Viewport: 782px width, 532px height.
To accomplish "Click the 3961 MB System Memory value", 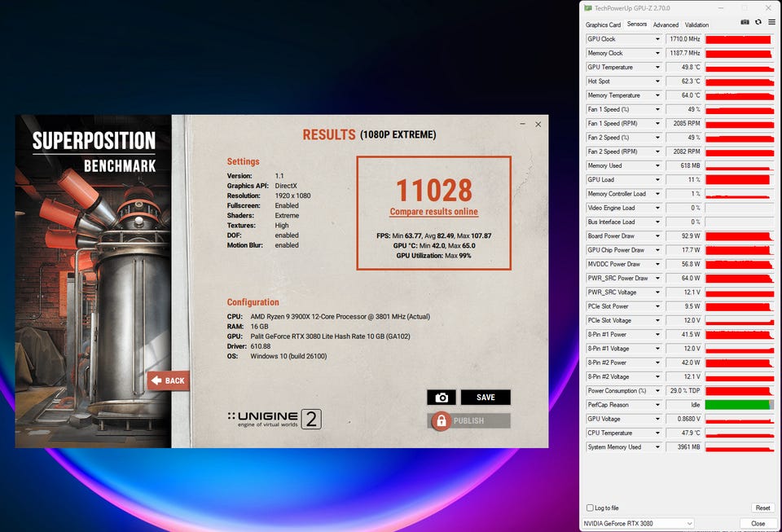I will point(683,447).
